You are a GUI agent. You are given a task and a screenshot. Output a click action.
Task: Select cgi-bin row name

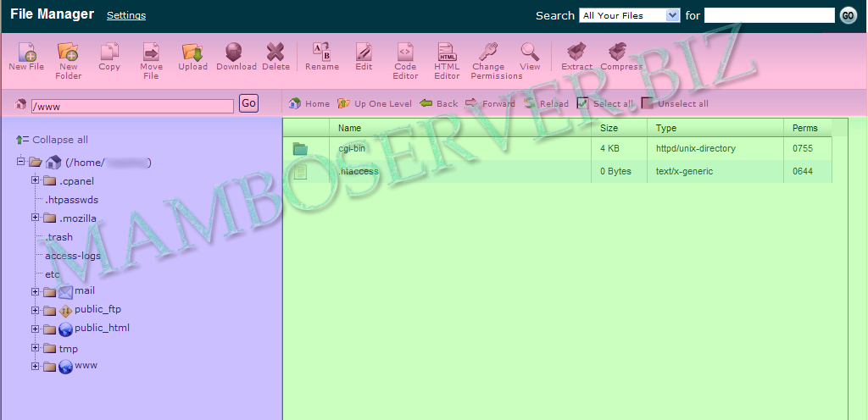pyautogui.click(x=352, y=149)
